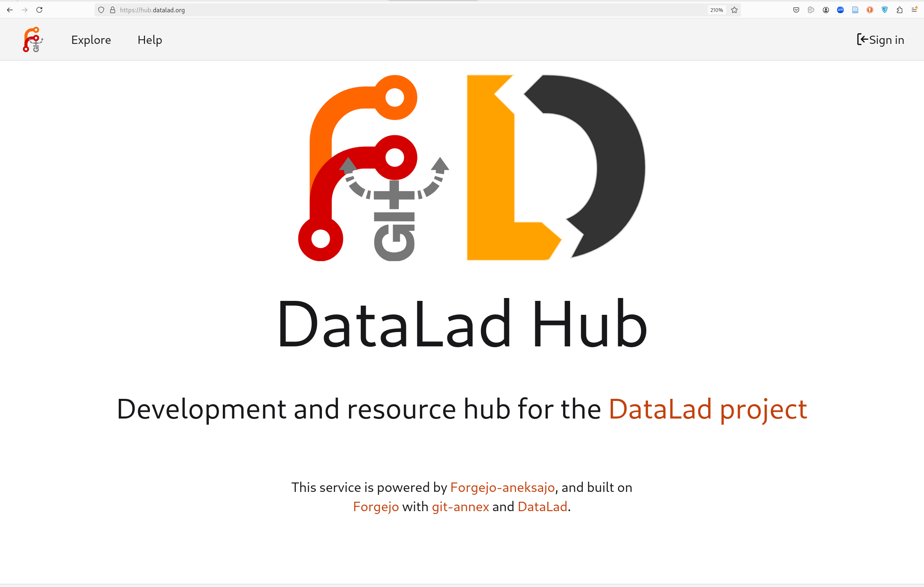This screenshot has width=924, height=587.
Task: Follow the DataLad project link
Action: [708, 409]
